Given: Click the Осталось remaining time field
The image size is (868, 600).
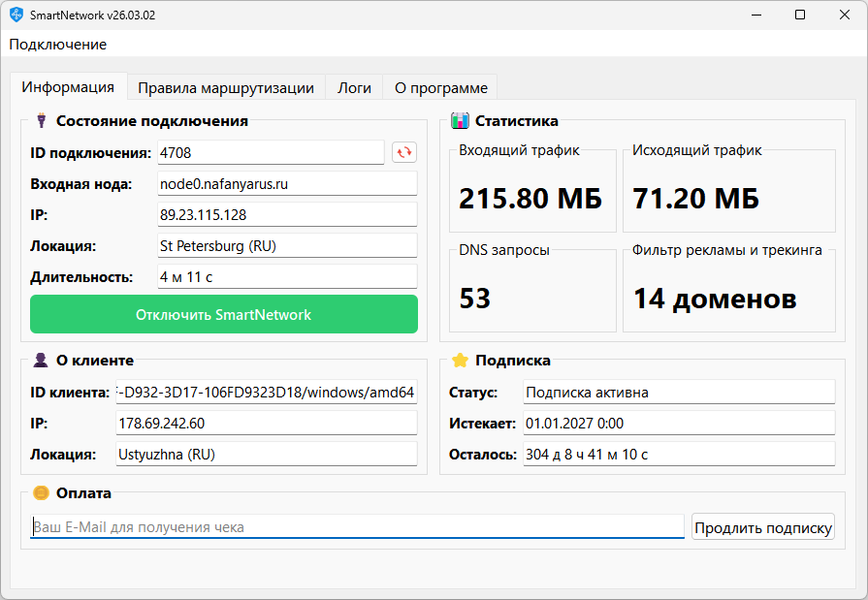Looking at the screenshot, I should pyautogui.click(x=677, y=453).
